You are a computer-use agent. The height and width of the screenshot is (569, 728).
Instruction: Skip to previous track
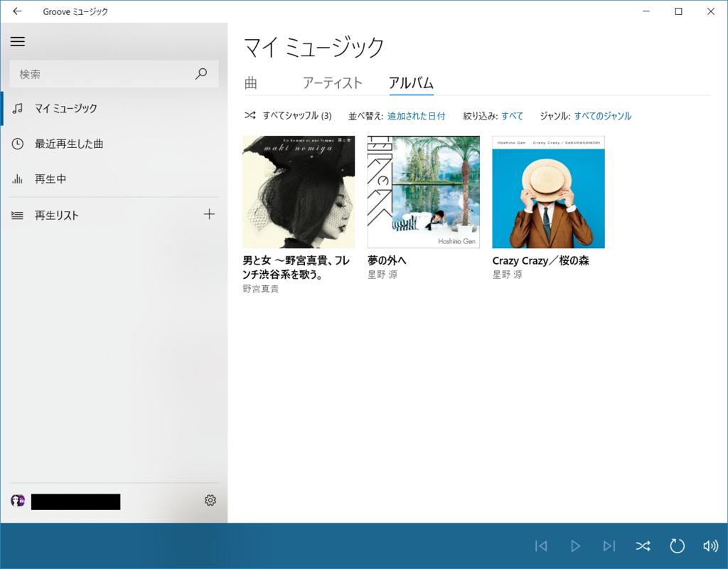(x=541, y=546)
